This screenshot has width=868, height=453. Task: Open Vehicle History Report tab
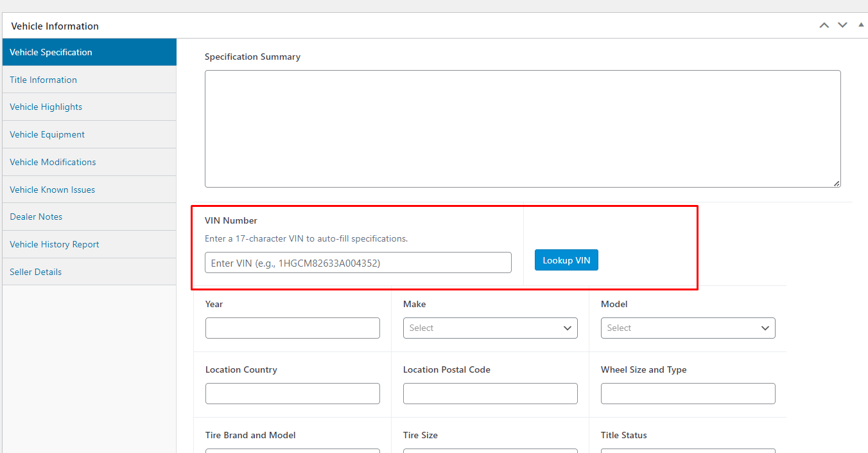89,244
